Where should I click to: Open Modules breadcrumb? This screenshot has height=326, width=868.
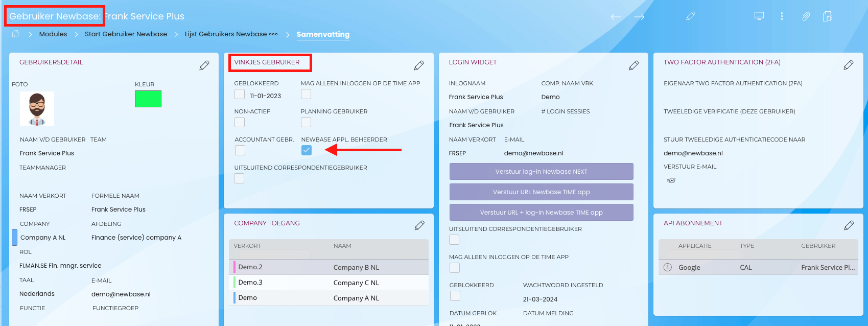point(53,34)
